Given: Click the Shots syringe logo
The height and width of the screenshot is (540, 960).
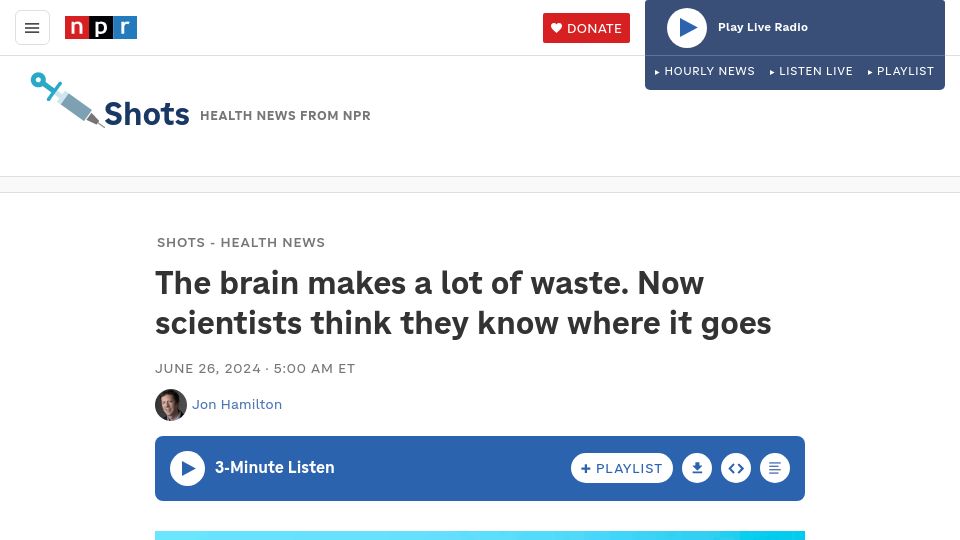Looking at the screenshot, I should [67, 99].
